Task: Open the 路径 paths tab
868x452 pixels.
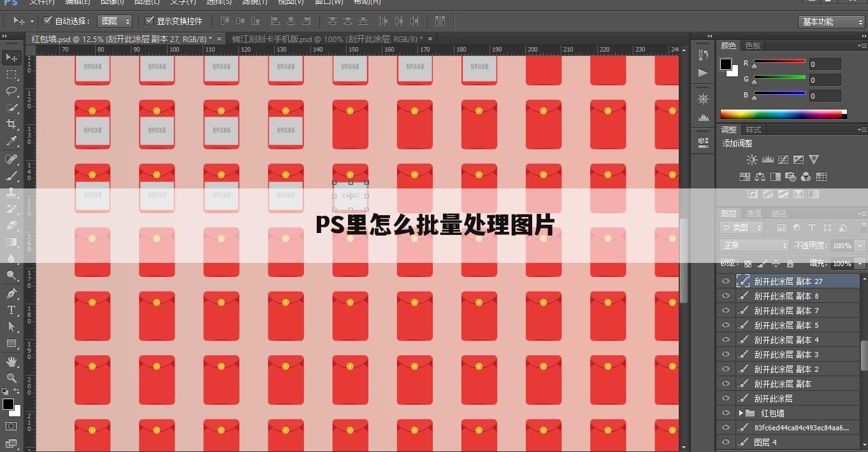Action: pyautogui.click(x=779, y=213)
